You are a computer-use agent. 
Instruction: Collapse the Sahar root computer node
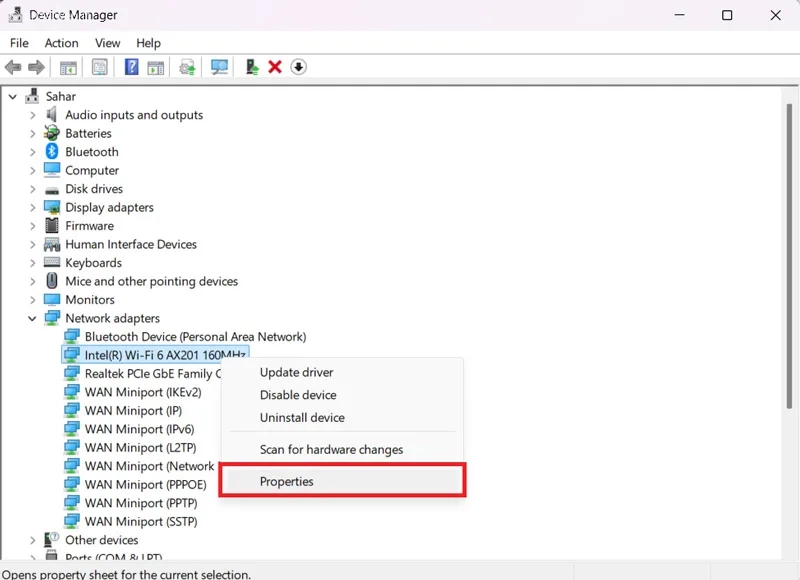click(x=13, y=97)
